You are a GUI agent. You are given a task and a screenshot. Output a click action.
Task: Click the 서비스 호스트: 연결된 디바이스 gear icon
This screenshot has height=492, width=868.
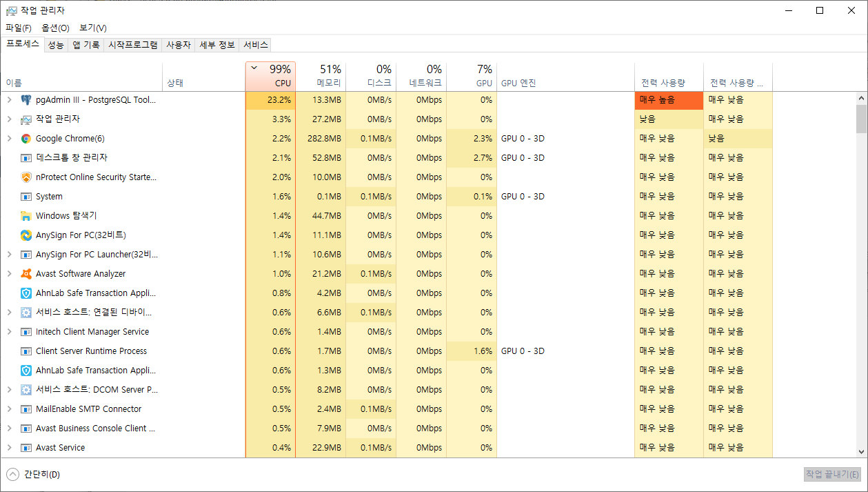point(26,313)
